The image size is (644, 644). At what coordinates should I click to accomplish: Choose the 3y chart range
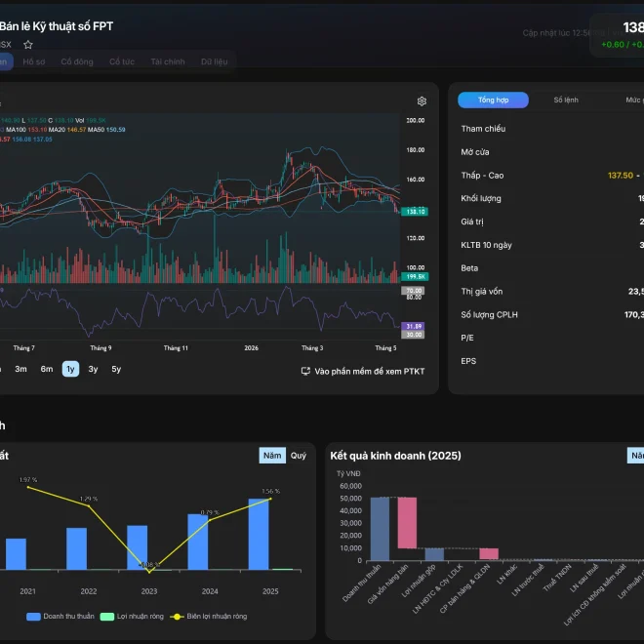[x=94, y=369]
